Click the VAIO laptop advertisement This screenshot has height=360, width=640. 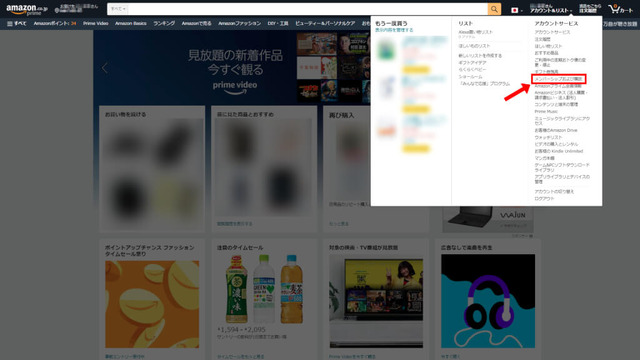[x=488, y=220]
